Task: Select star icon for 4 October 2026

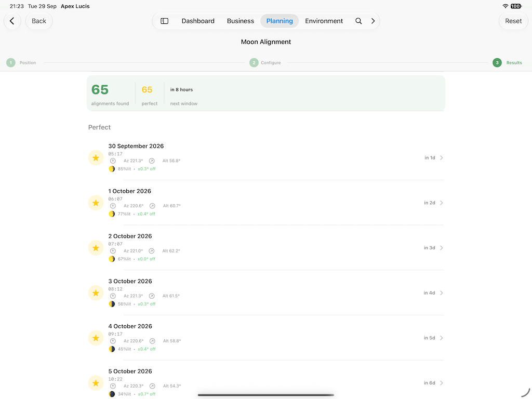Action: coord(96,338)
